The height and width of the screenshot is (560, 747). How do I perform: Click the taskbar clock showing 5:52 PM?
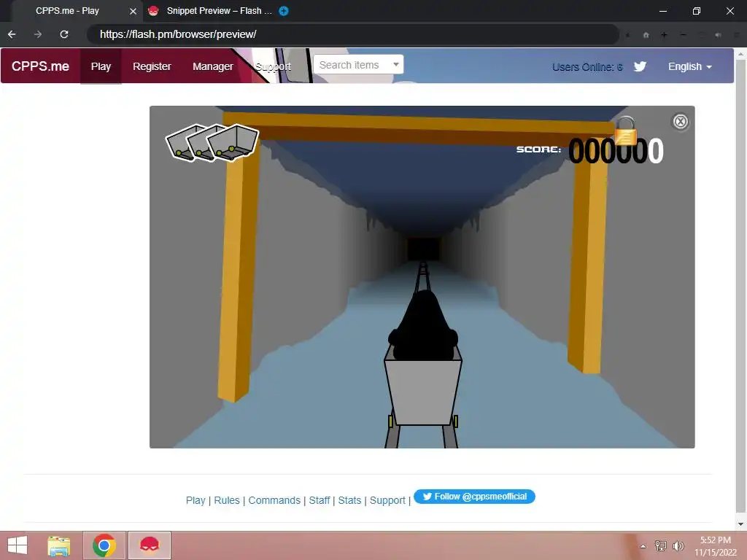click(715, 546)
